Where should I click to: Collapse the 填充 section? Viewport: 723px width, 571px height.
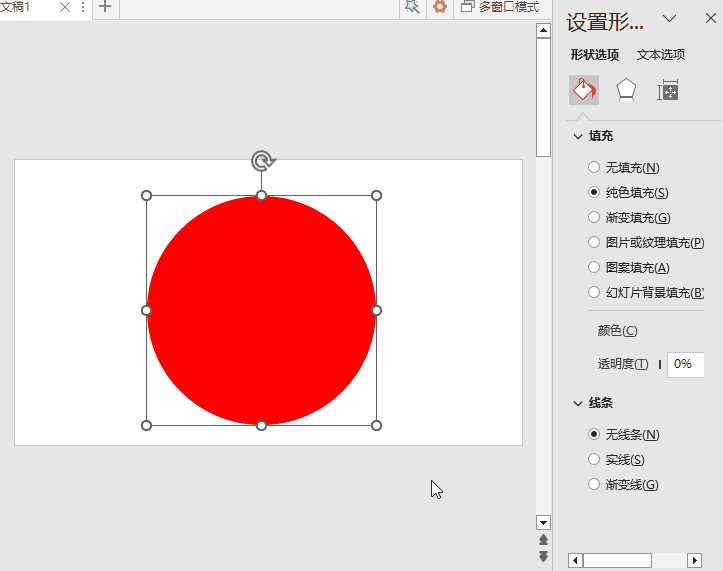[578, 136]
